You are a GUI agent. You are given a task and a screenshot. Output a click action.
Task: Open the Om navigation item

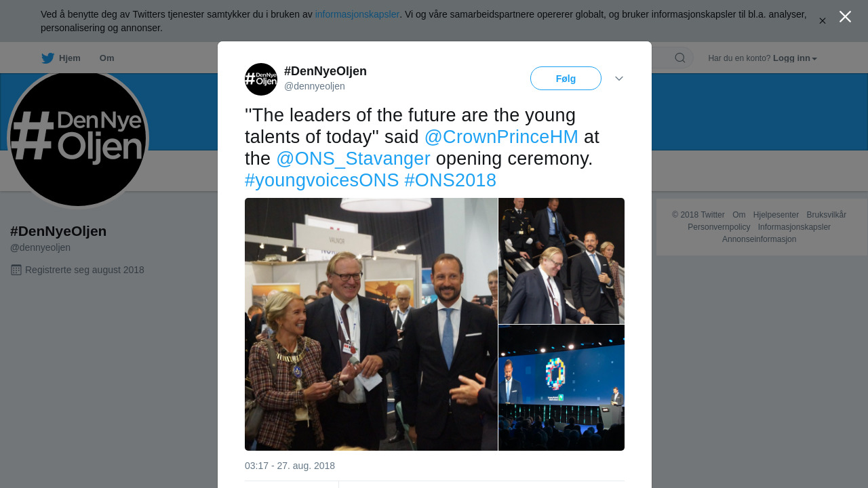106,58
